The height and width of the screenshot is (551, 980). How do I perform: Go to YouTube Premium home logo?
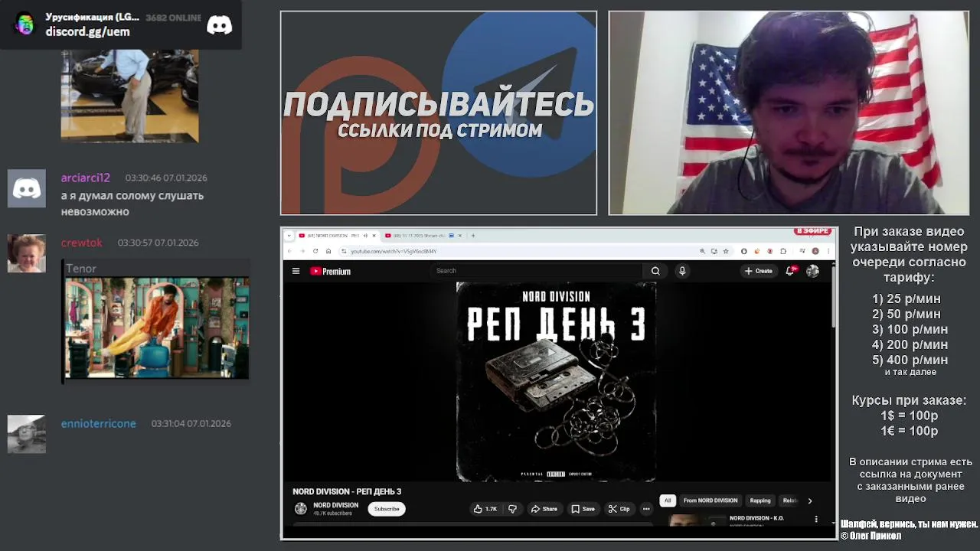tap(330, 271)
